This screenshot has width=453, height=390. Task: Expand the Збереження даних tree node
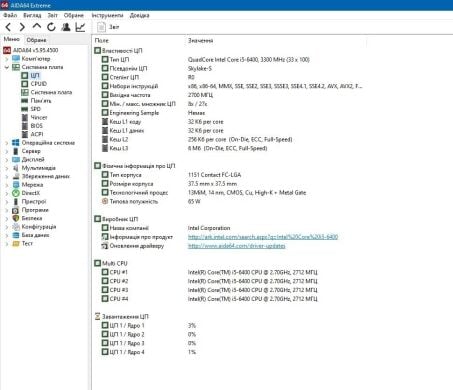[x=7, y=176]
